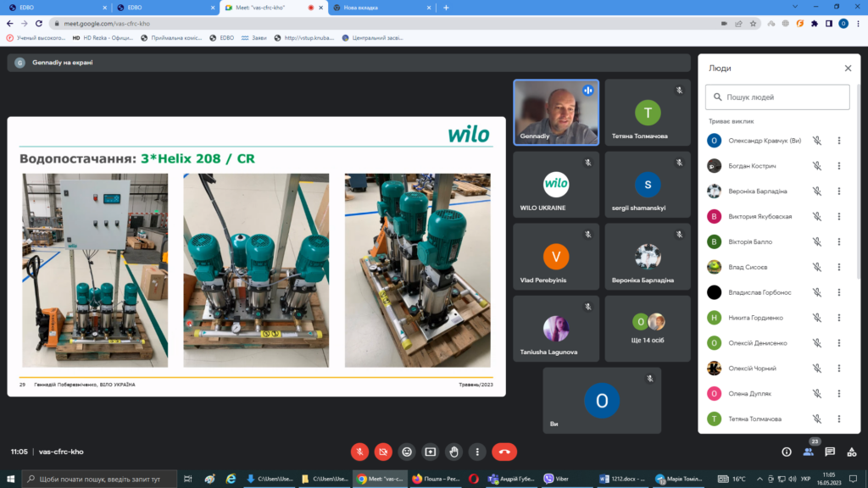Open Viber from taskbar
This screenshot has width=868, height=488.
pos(557,479)
